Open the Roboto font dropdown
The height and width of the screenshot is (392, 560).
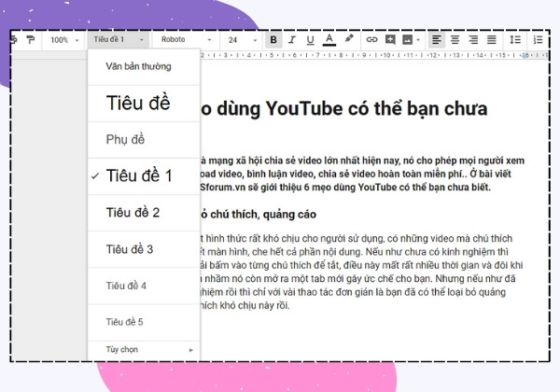click(x=186, y=39)
